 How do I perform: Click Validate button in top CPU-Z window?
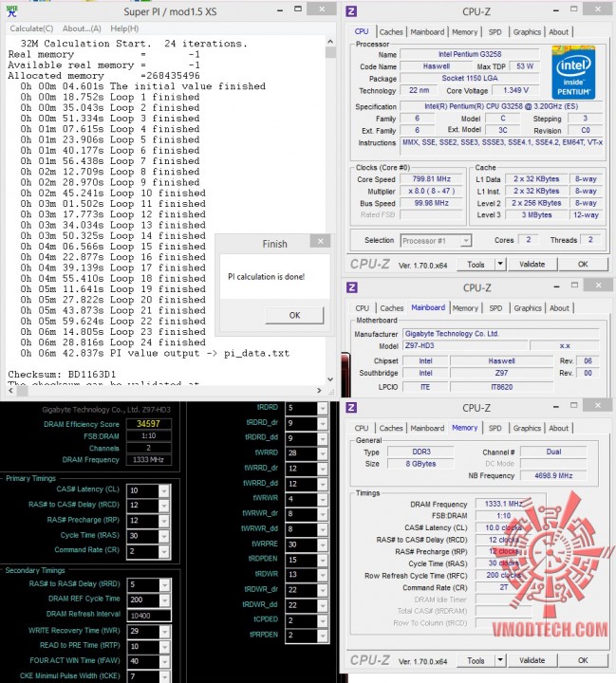(x=532, y=265)
